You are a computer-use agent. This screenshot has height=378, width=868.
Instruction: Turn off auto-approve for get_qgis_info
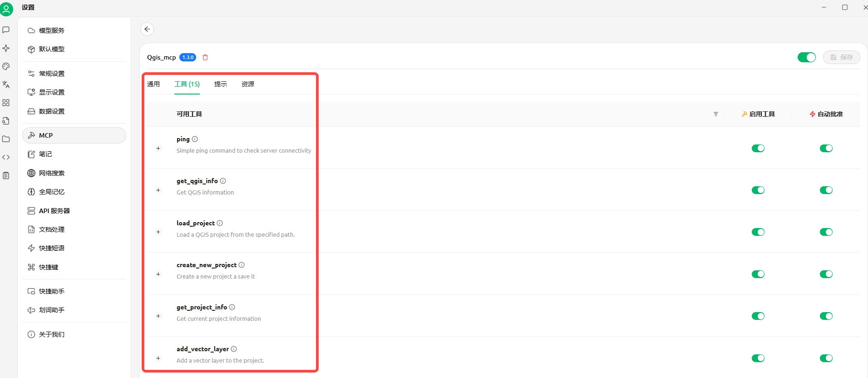(826, 190)
